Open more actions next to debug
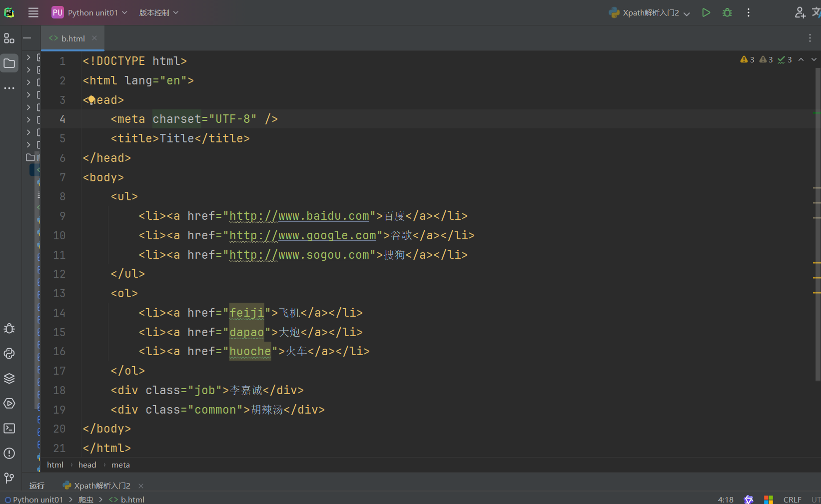This screenshot has width=821, height=504. [x=749, y=12]
